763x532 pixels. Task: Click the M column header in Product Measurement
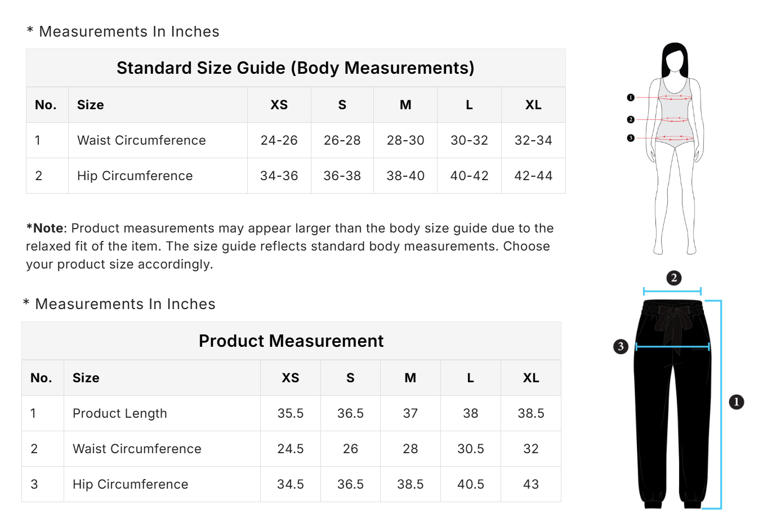(x=410, y=378)
